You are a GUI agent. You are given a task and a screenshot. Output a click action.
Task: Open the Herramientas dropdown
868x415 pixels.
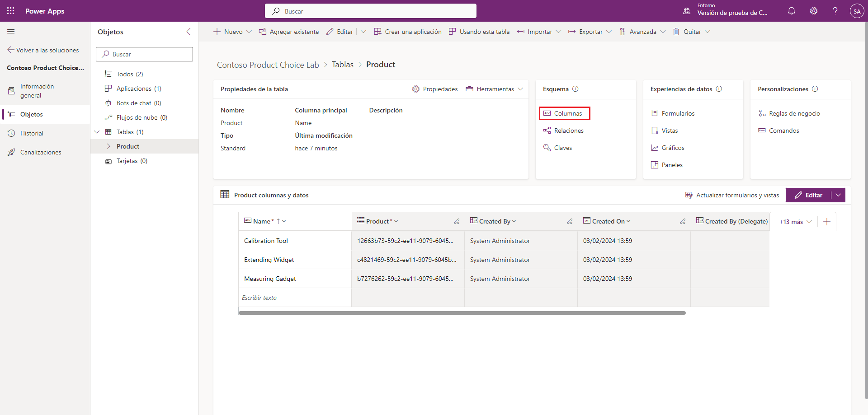tap(495, 89)
